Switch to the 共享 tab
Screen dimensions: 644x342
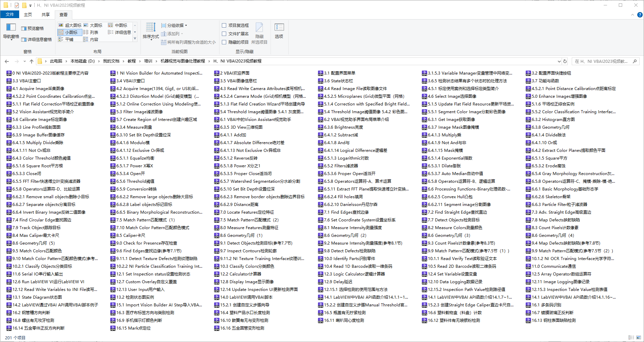pos(46,14)
